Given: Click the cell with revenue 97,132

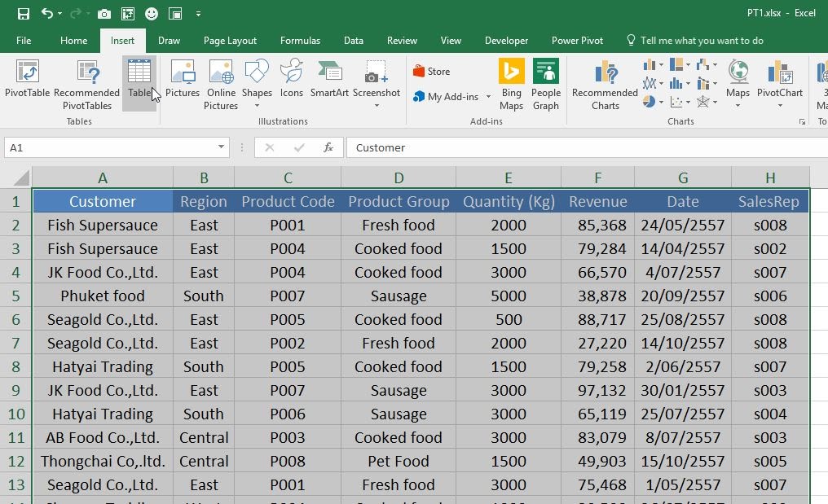Looking at the screenshot, I should tap(597, 391).
